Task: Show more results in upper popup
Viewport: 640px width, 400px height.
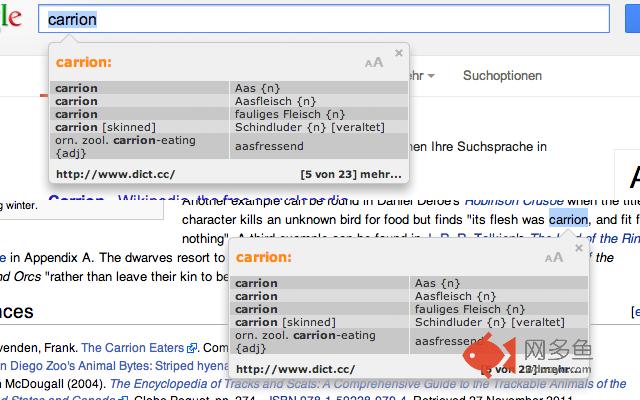Action: click(x=351, y=174)
